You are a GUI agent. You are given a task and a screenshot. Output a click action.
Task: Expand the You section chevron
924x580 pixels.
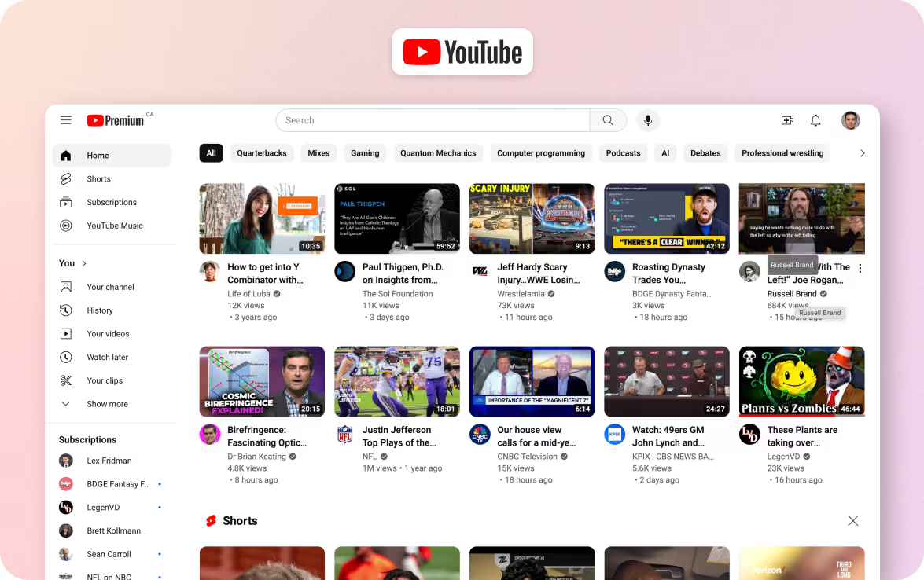(83, 263)
